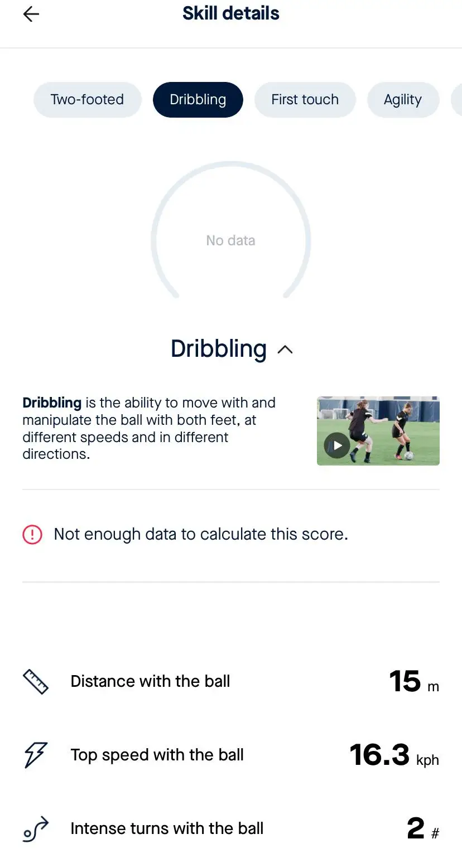The image size is (462, 868).
Task: Open the Agility skill tab
Action: coord(402,100)
